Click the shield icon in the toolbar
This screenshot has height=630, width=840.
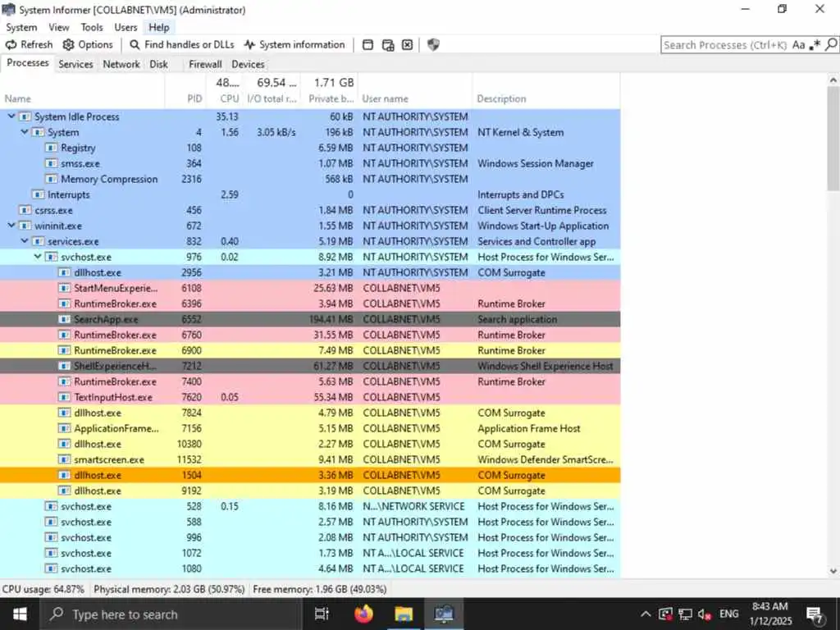point(433,44)
